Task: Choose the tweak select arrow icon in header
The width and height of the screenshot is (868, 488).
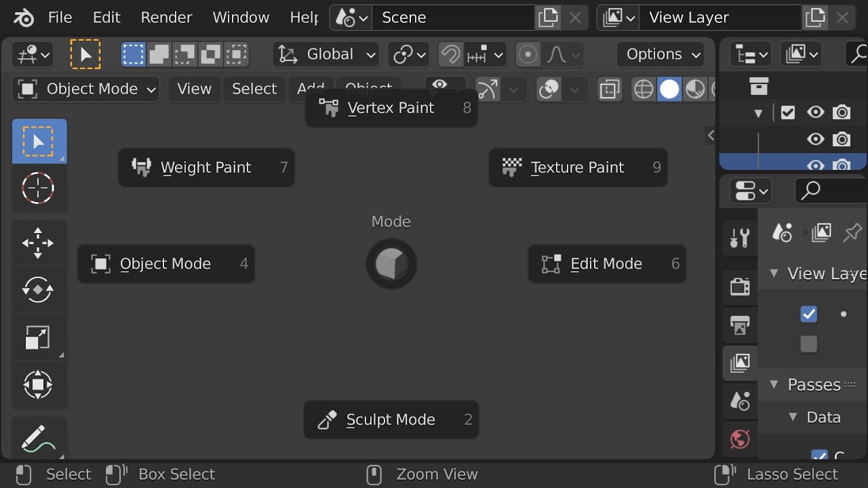Action: 85,54
